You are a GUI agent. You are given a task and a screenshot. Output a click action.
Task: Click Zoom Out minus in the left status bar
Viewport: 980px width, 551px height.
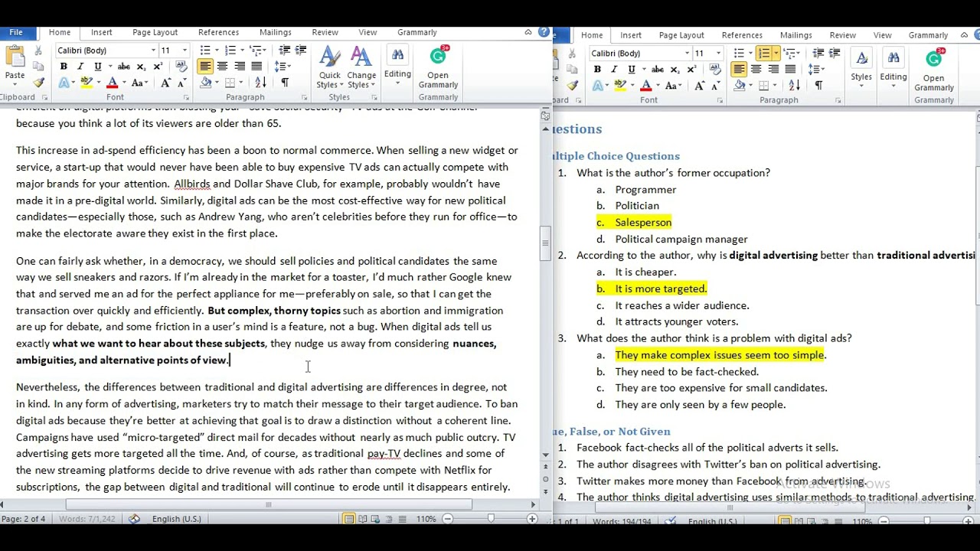coord(448,519)
